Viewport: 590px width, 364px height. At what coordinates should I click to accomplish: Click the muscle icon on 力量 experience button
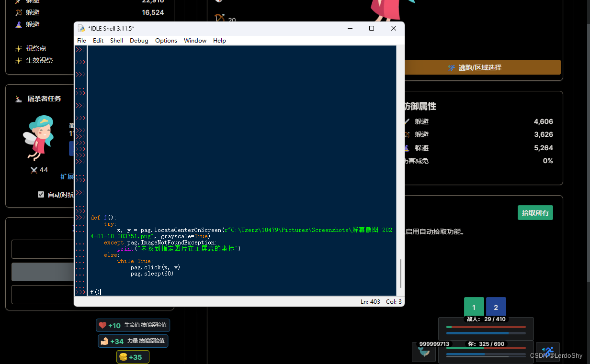click(106, 341)
